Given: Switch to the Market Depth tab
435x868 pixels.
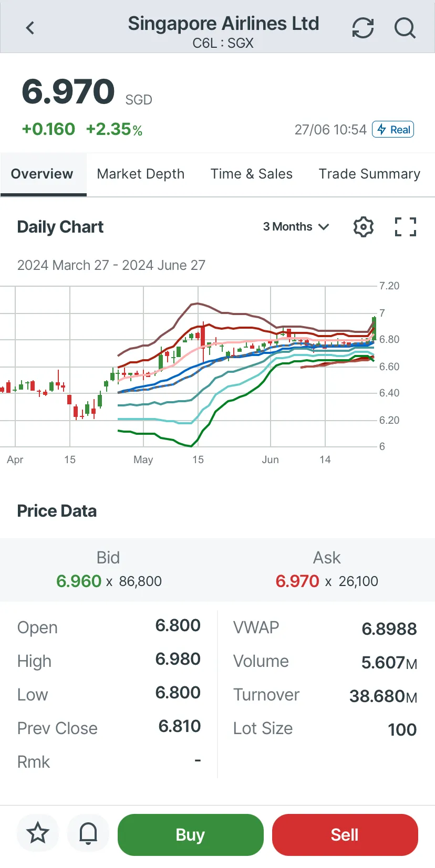Looking at the screenshot, I should pyautogui.click(x=141, y=174).
